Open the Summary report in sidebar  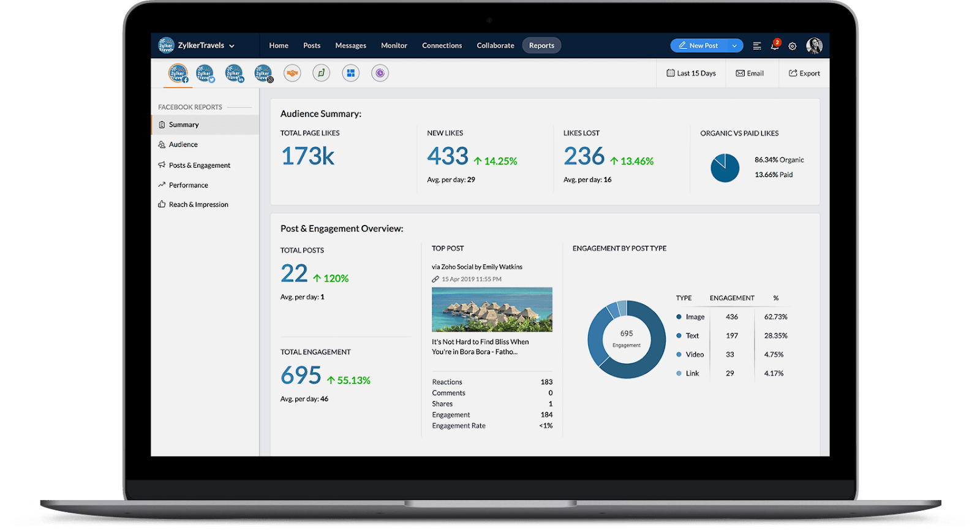click(x=205, y=124)
